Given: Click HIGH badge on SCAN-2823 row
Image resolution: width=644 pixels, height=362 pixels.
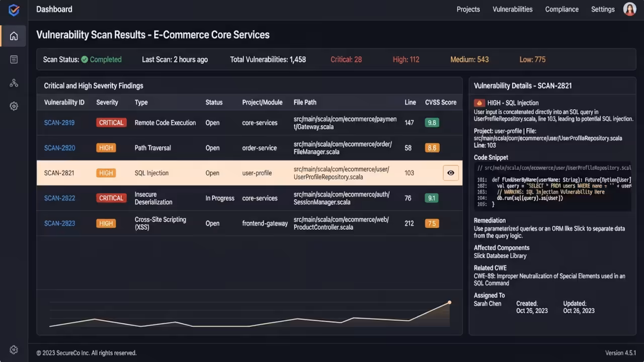Looking at the screenshot, I should point(106,223).
